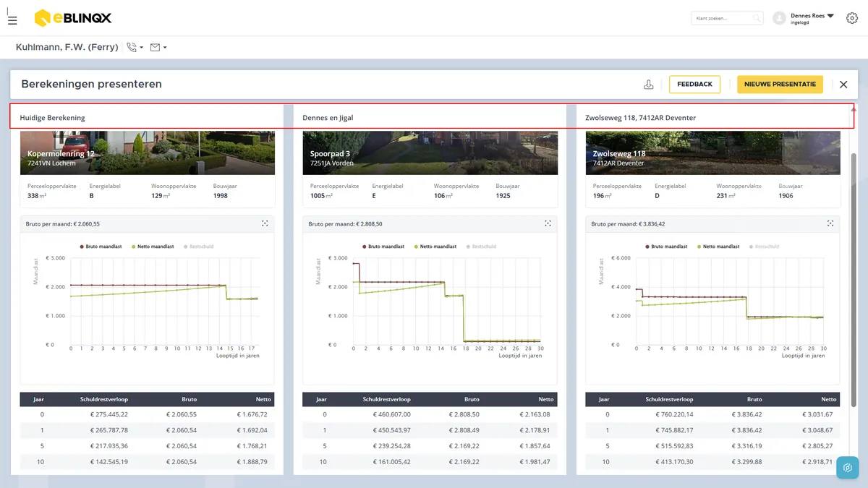Enable Restschuld series in Spoorpad chart
This screenshot has height=488, width=868.
coord(481,247)
